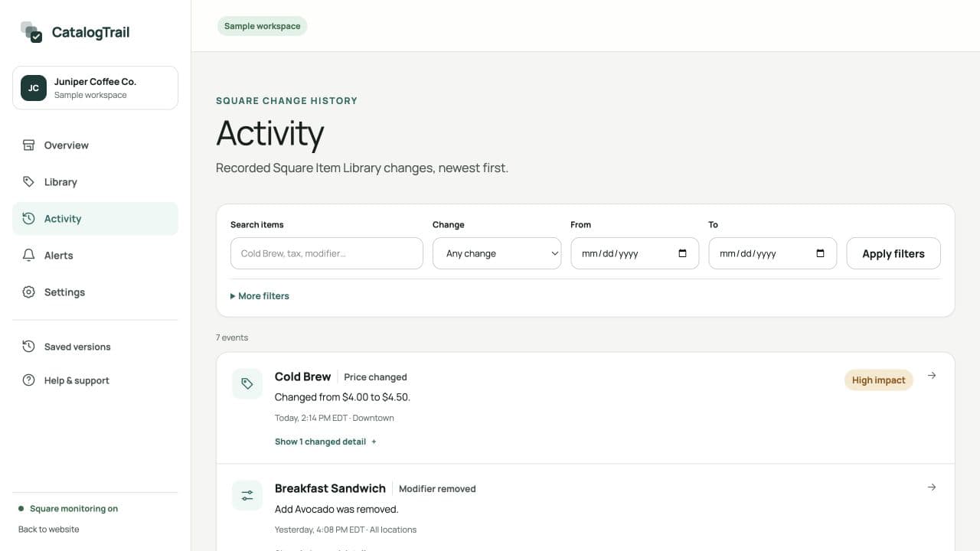
Task: Expand More filters
Action: [260, 296]
